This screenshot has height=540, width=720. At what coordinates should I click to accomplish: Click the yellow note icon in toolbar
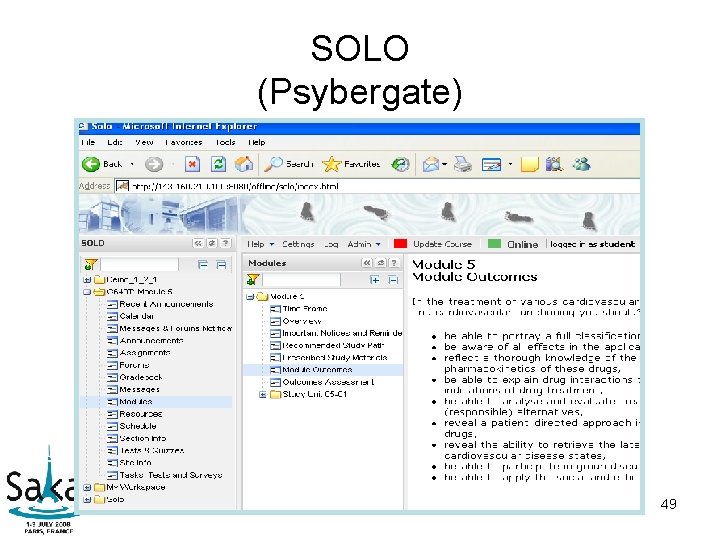pos(529,164)
